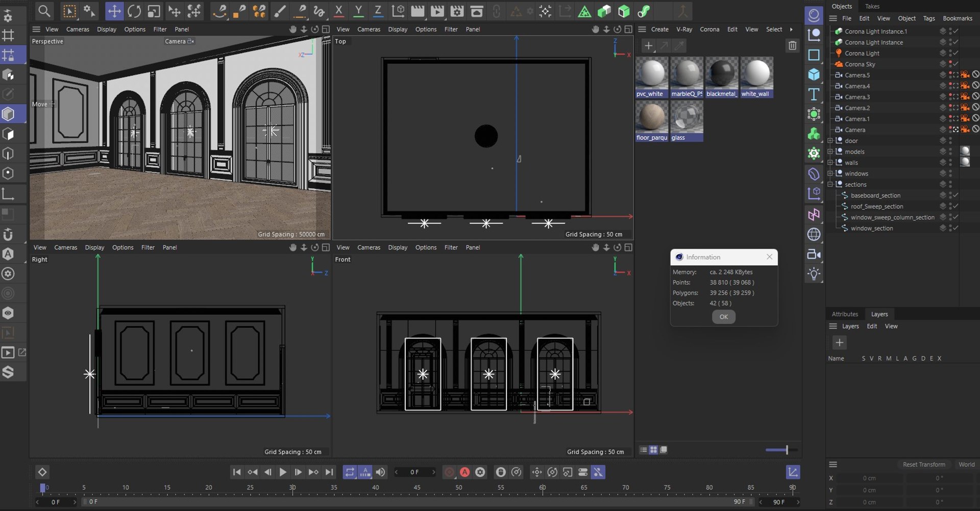Viewport: 980px width, 511px height.
Task: Select the Move tool in top toolbar
Action: (114, 11)
